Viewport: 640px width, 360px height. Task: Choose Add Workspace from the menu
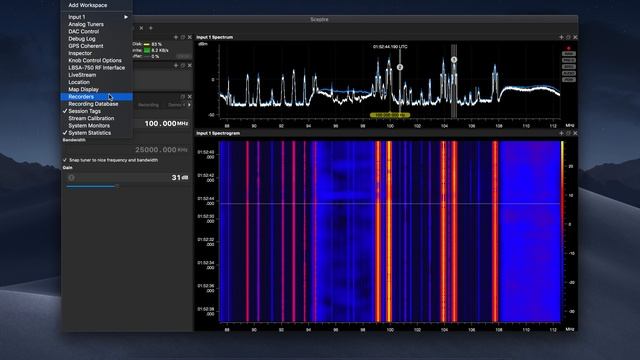(x=88, y=5)
